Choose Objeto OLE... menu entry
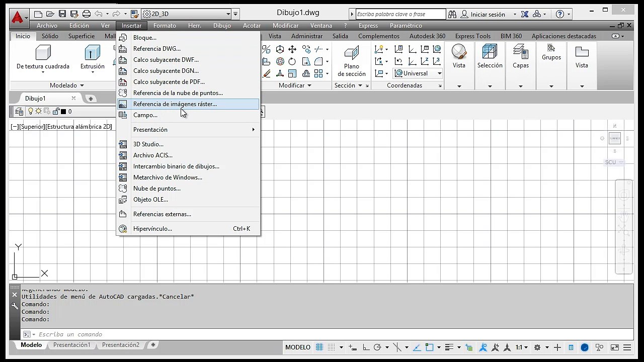 [x=188, y=200]
